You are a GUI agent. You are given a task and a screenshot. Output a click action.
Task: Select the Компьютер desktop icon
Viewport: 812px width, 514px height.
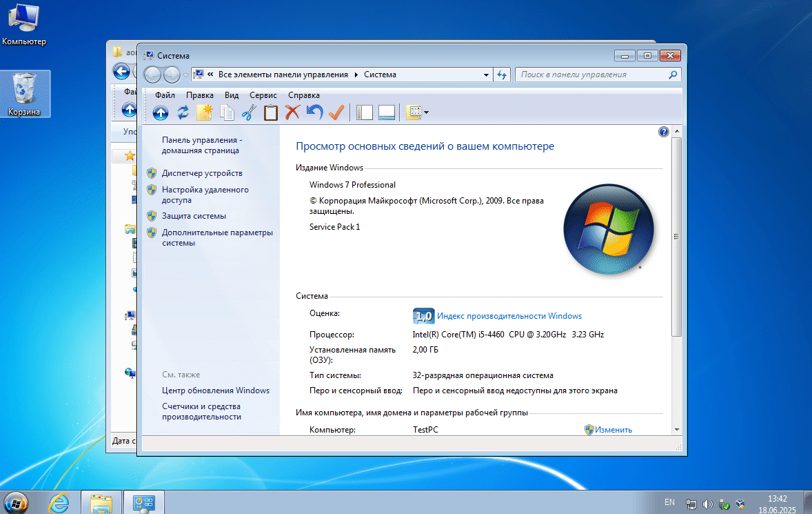[24, 25]
